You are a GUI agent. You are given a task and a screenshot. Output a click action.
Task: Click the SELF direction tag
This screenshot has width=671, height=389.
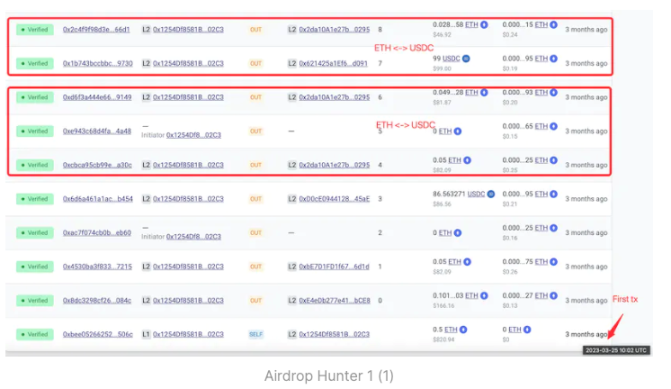pyautogui.click(x=256, y=334)
